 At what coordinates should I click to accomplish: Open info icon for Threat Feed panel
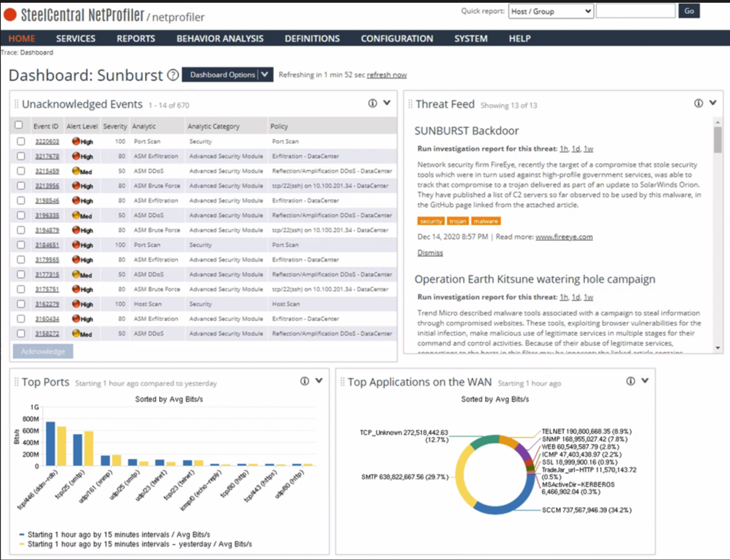pyautogui.click(x=698, y=103)
